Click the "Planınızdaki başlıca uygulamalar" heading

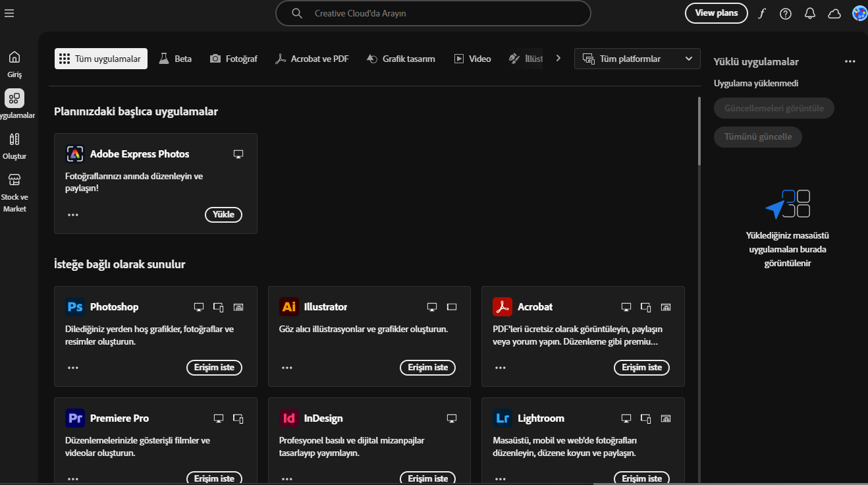(x=136, y=111)
